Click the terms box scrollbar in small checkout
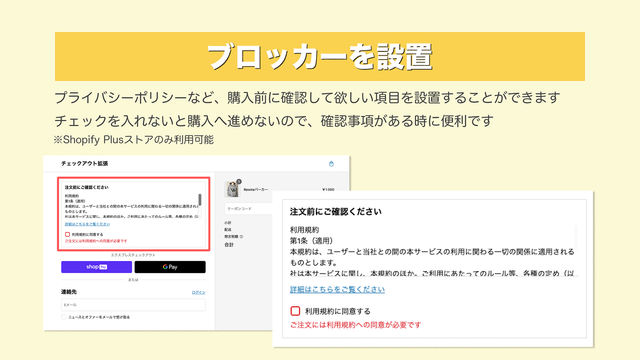Viewport: 640px width, 360px height. point(200,200)
